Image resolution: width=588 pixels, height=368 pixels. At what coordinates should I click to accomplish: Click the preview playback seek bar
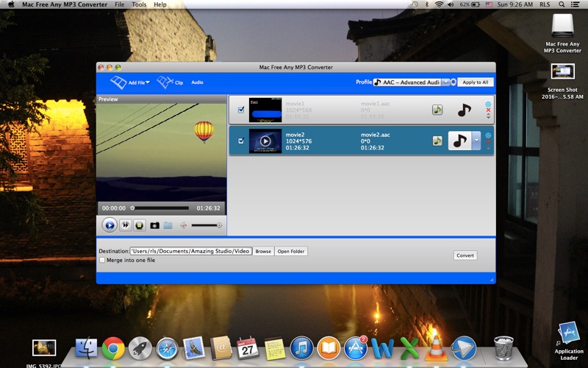[x=160, y=208]
